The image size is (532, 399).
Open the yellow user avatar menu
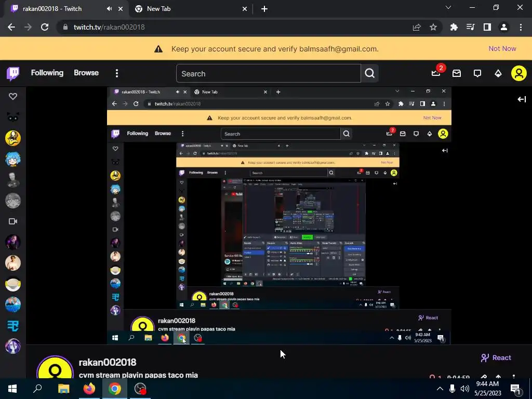point(519,73)
